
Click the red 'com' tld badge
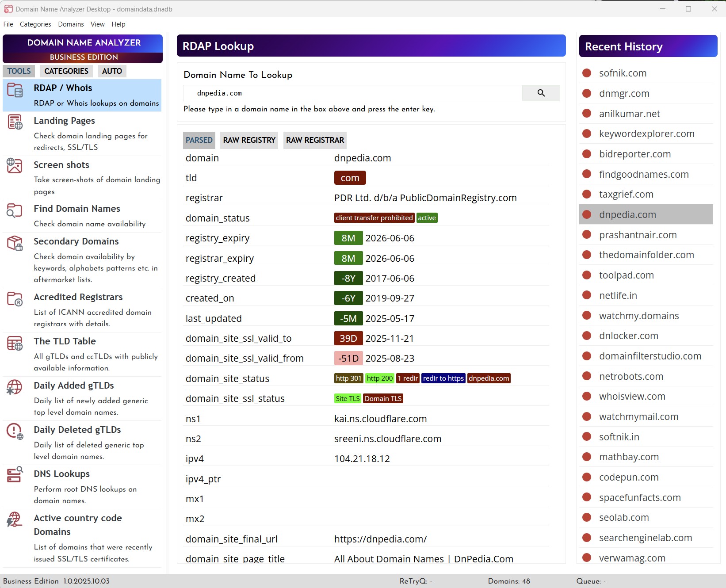350,178
